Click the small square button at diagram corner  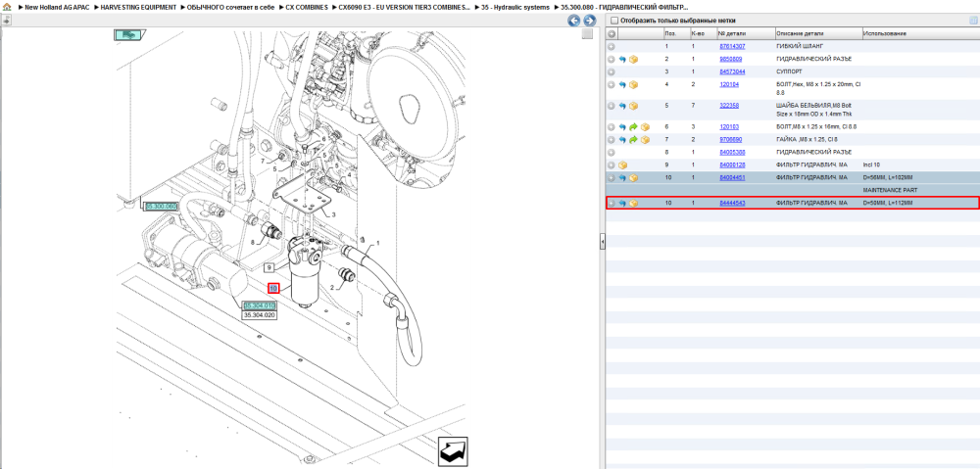coord(587,34)
